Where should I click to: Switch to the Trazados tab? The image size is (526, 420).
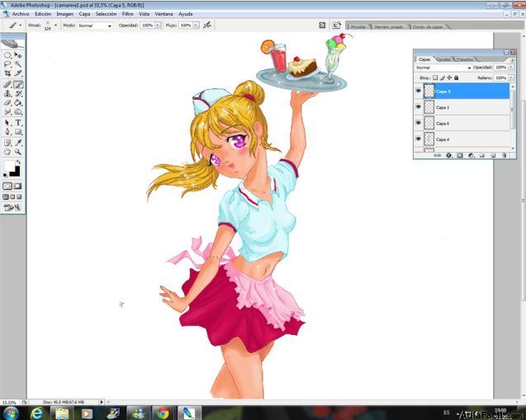[x=465, y=59]
